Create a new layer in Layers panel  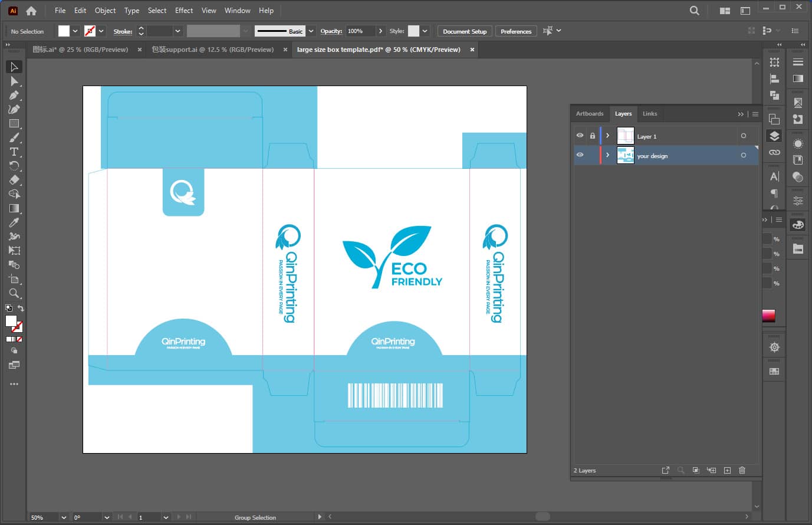(x=727, y=470)
